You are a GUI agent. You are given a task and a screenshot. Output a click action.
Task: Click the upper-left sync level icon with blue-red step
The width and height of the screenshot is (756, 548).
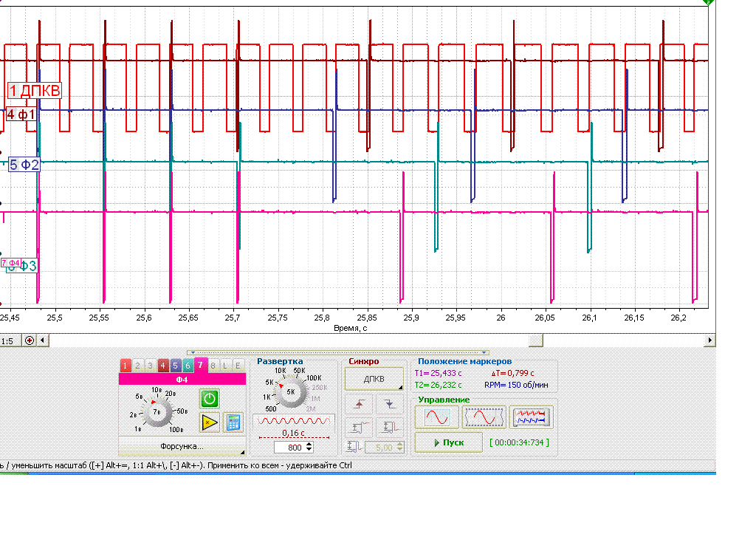pyautogui.click(x=359, y=427)
